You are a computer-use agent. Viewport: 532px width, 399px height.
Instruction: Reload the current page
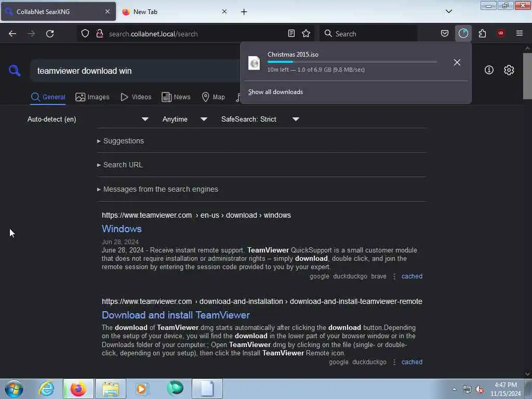(x=50, y=34)
